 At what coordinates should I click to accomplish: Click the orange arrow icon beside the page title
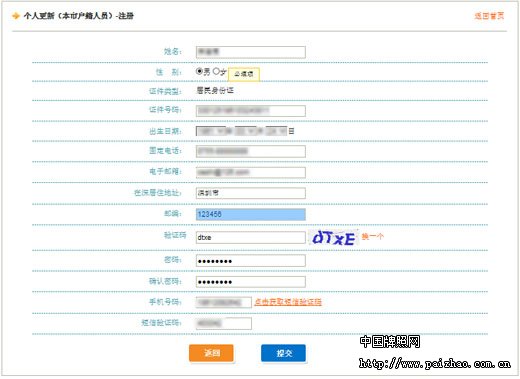pos(16,16)
